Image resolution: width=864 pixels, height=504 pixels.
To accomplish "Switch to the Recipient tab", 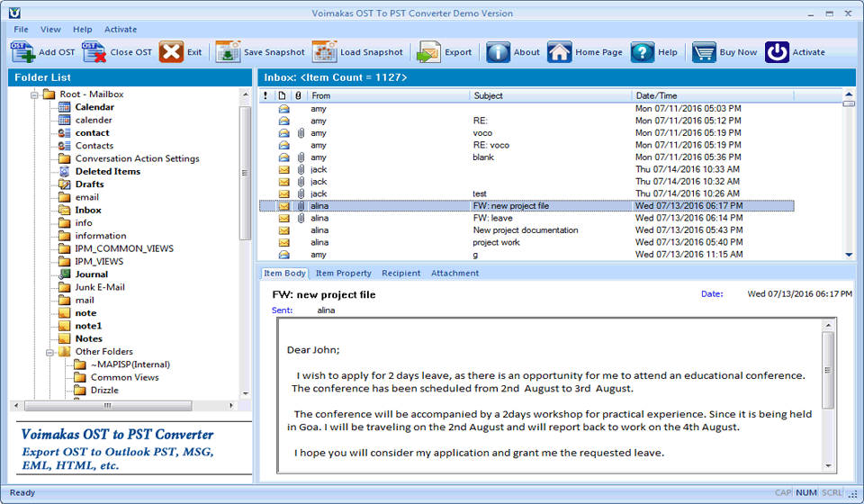I will point(401,274).
